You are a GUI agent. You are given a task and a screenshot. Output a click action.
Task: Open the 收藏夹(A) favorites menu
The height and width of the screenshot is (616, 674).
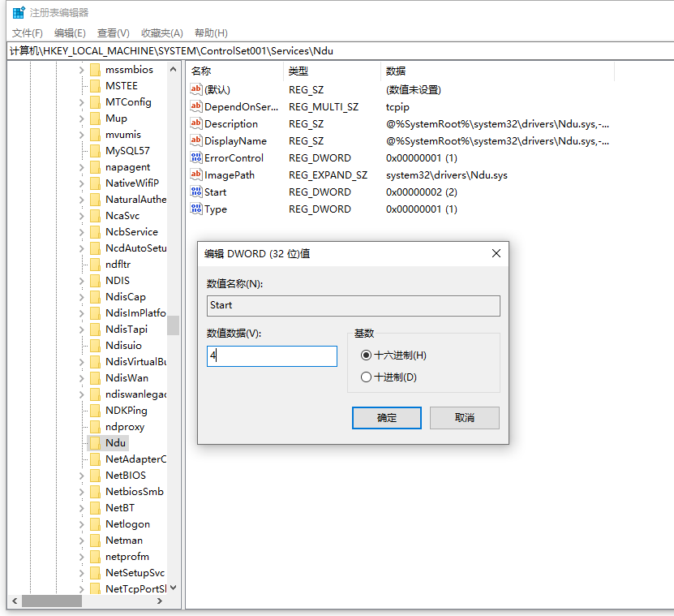tap(162, 32)
